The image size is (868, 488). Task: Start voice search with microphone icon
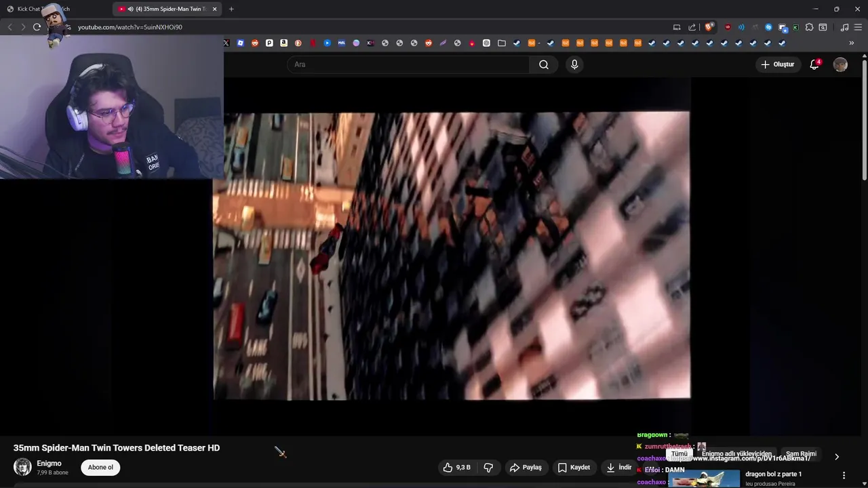pyautogui.click(x=574, y=64)
